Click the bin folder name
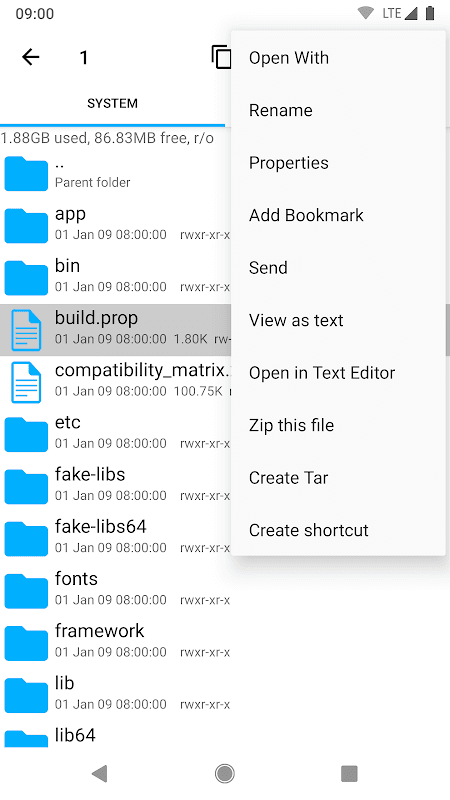450x800 pixels. tap(67, 266)
